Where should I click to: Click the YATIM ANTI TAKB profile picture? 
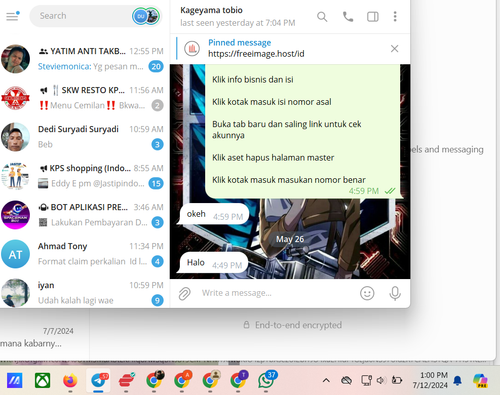(x=15, y=59)
